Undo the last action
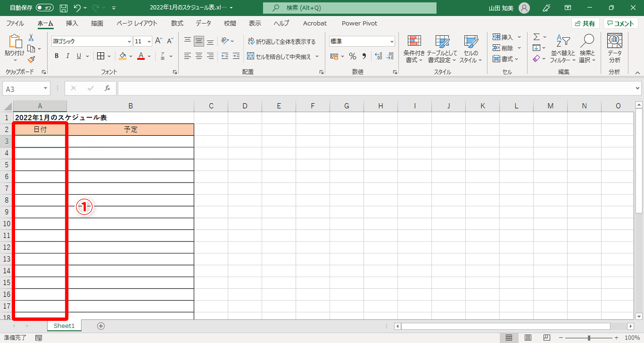Image resolution: width=644 pixels, height=343 pixels. (77, 8)
